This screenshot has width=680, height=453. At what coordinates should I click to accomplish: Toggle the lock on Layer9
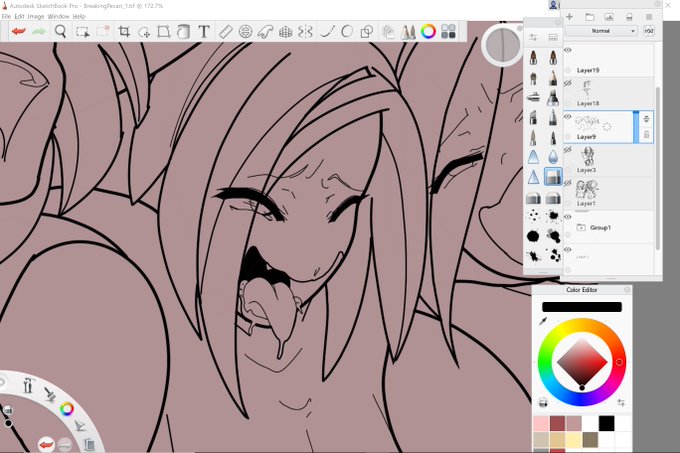tap(646, 135)
